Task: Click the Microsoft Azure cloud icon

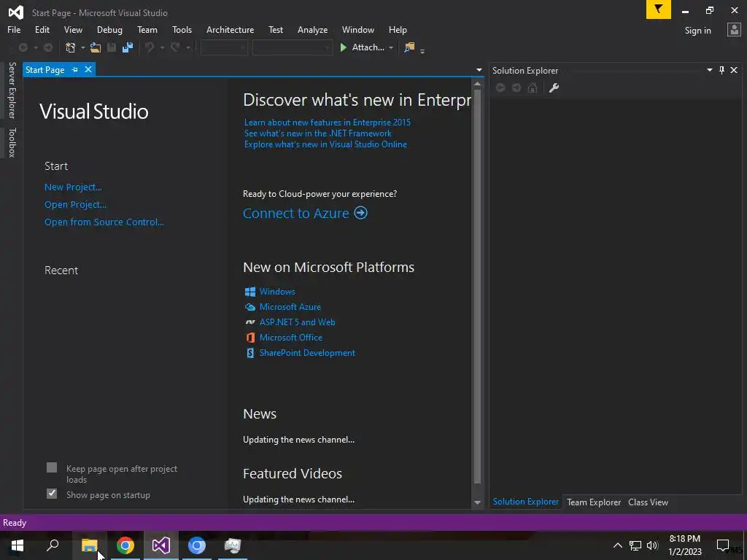Action: tap(250, 307)
